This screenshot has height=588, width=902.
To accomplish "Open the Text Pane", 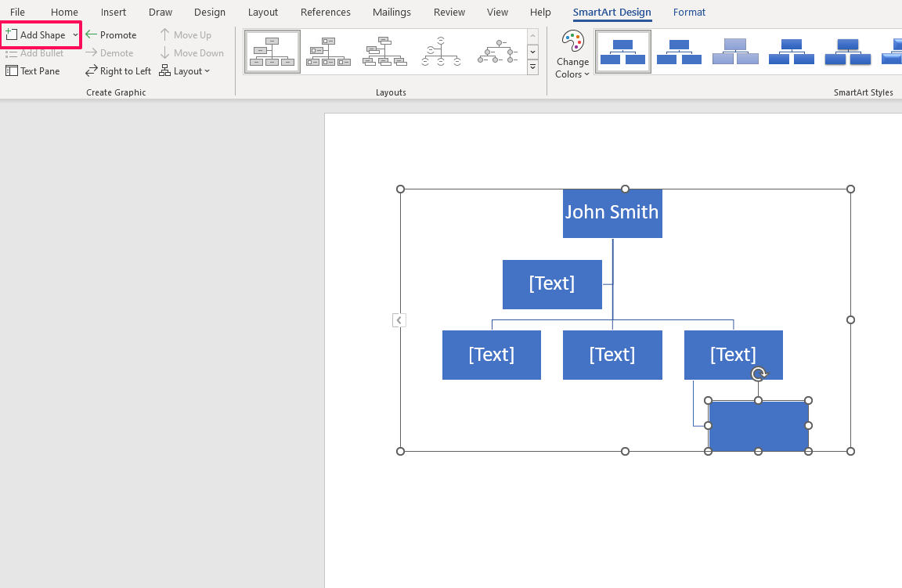I will pyautogui.click(x=33, y=71).
